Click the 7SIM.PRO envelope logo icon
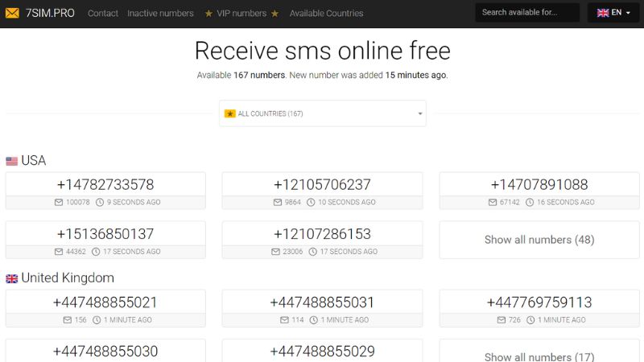The image size is (644, 362). [x=12, y=13]
